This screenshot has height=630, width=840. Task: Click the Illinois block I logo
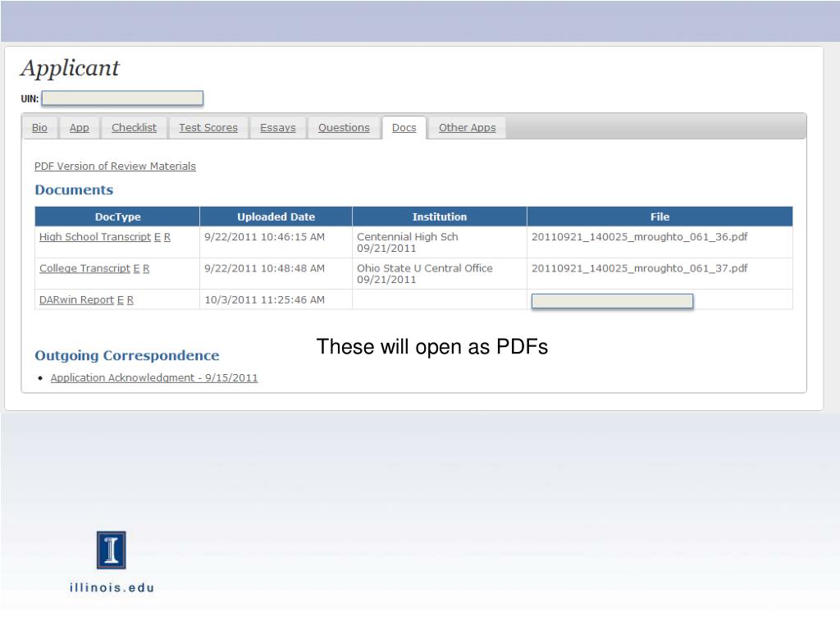(x=112, y=550)
